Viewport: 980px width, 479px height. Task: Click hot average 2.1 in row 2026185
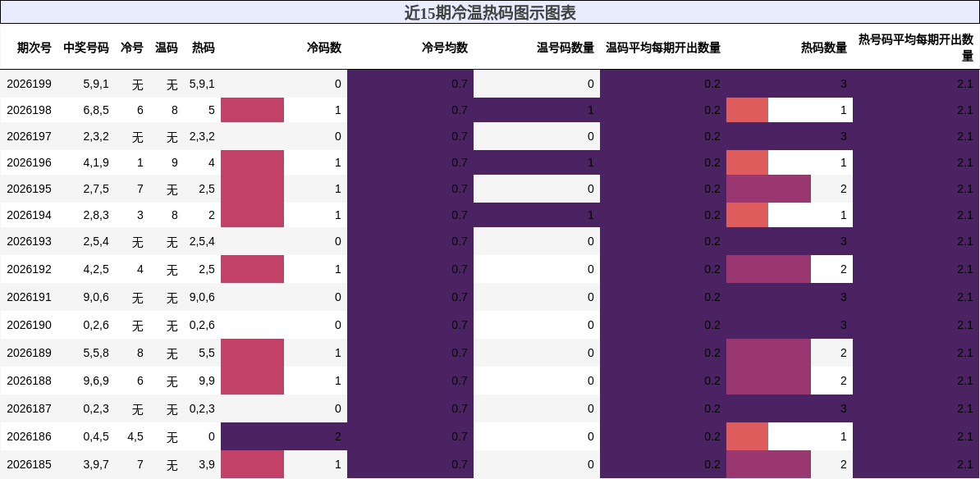coord(965,464)
